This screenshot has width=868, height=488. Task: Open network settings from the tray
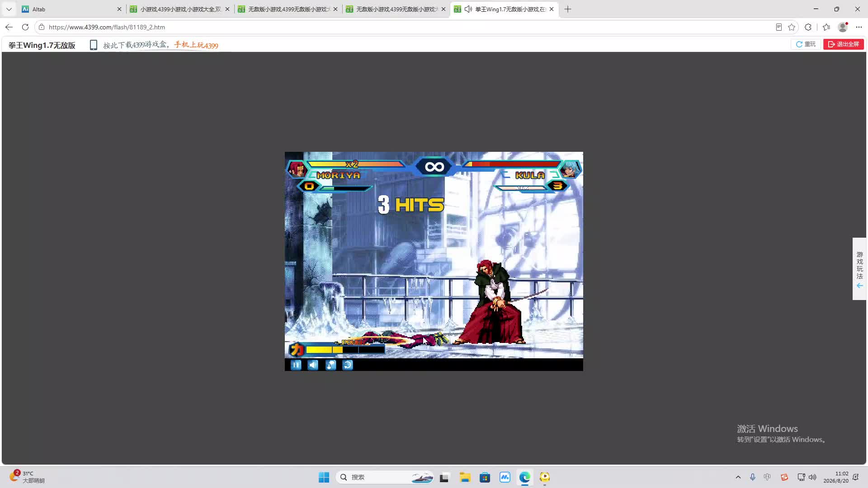tap(801, 477)
